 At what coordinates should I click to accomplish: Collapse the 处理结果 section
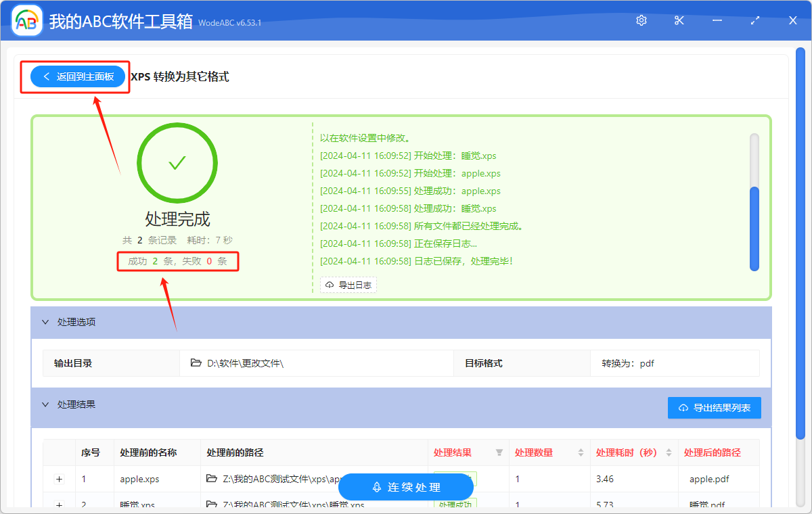(x=46, y=404)
